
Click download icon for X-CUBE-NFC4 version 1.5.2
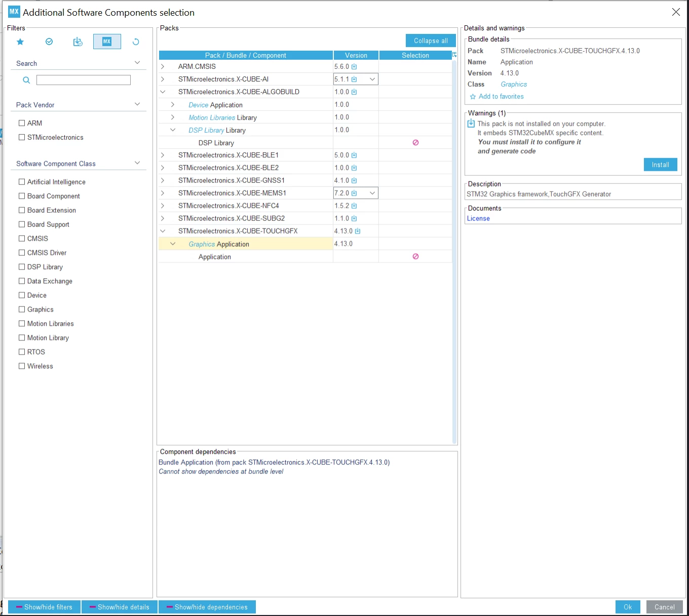click(354, 206)
